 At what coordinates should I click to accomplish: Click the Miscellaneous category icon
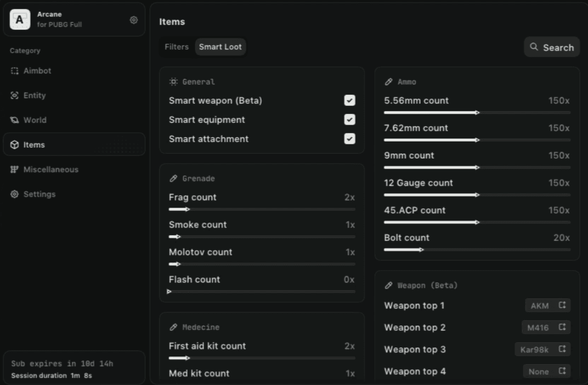(x=15, y=169)
